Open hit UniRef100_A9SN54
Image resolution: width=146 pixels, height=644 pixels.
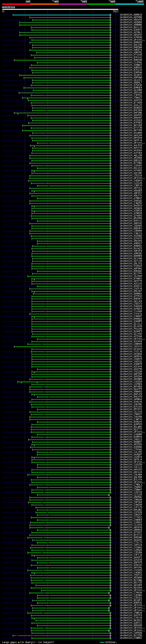click(131, 22)
